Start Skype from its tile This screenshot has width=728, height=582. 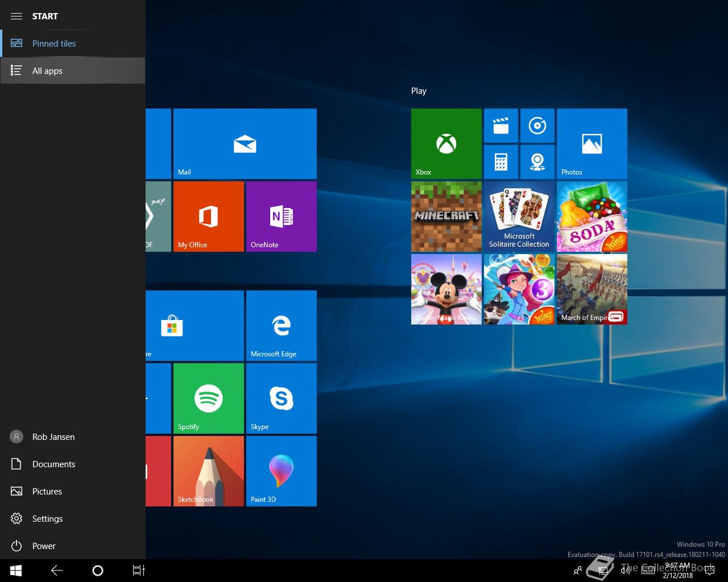(282, 398)
